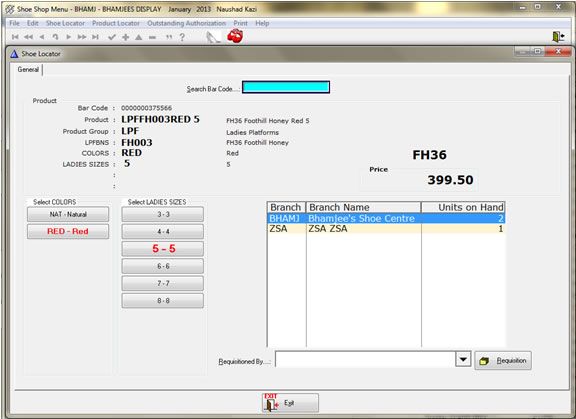Click the Branch Name column header

click(363, 207)
